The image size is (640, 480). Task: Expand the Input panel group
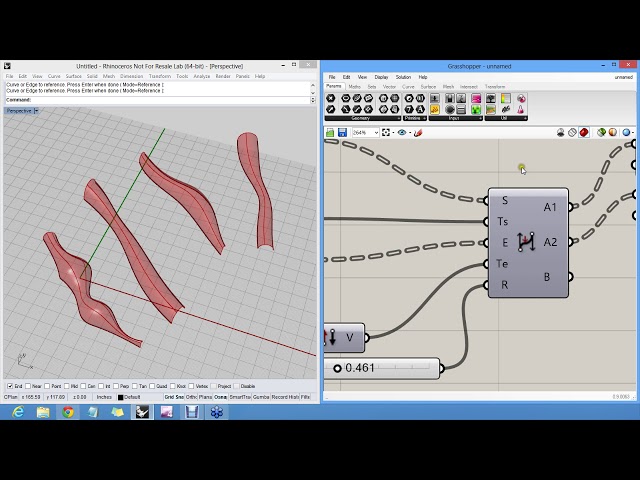[480, 118]
